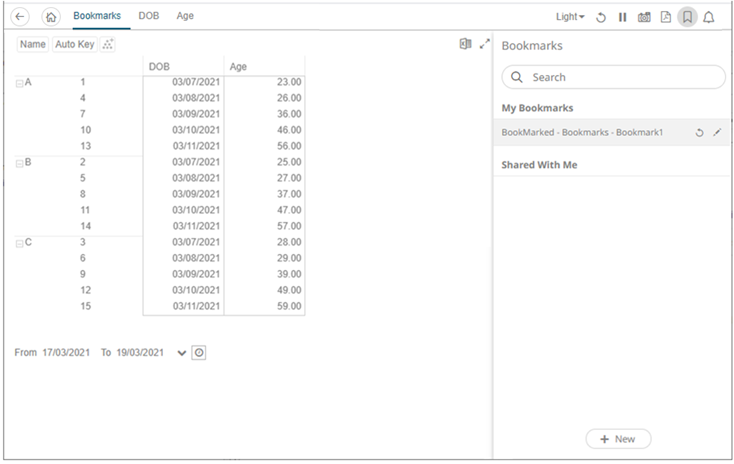Focus the bookmarks Search field
Viewport: 734px width, 464px height.
tap(614, 77)
